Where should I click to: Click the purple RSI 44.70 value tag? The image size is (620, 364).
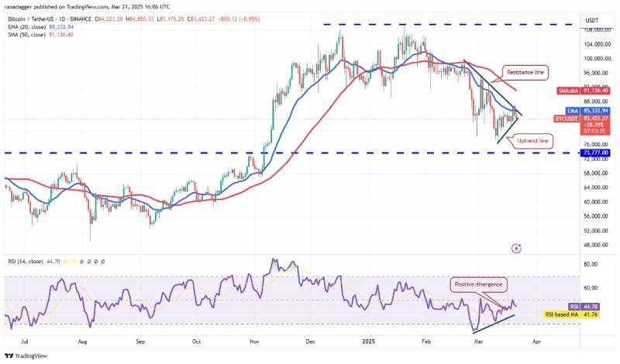point(584,307)
